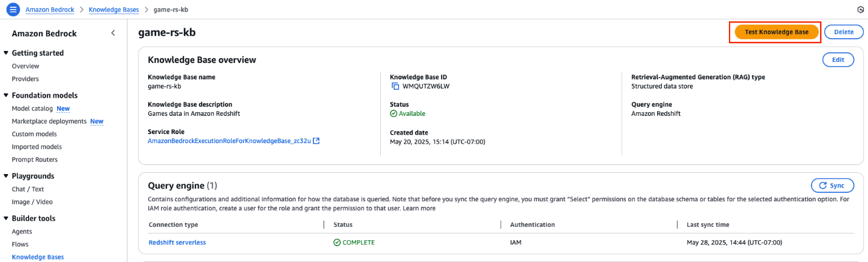
Task: Open Providers in the sidebar
Action: pos(26,79)
